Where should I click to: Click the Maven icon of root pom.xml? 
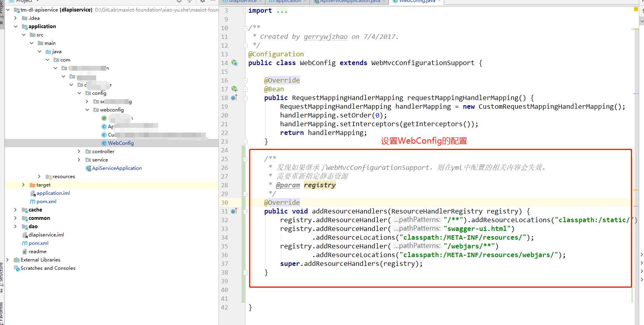tap(25, 243)
